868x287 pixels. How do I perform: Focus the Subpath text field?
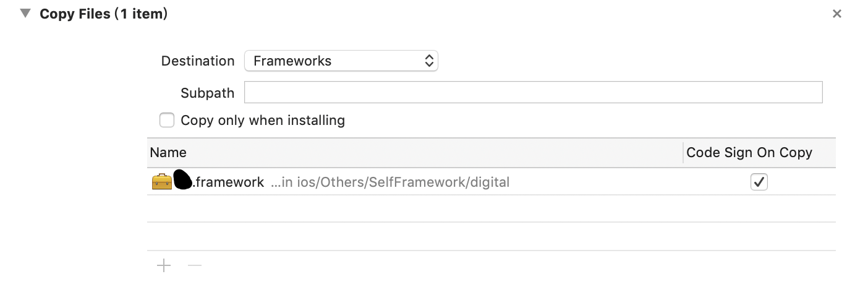533,92
